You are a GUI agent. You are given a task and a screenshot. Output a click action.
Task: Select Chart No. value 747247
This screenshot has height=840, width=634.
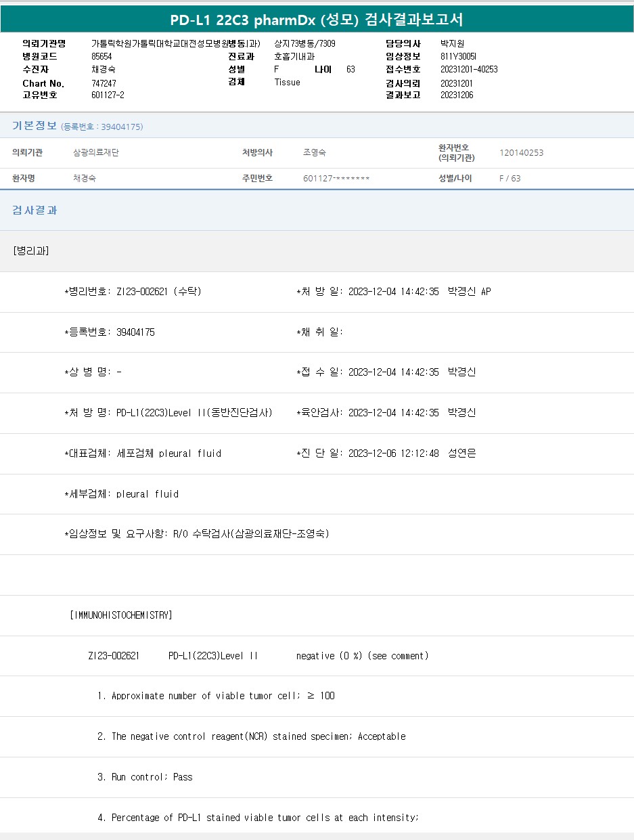[x=104, y=83]
